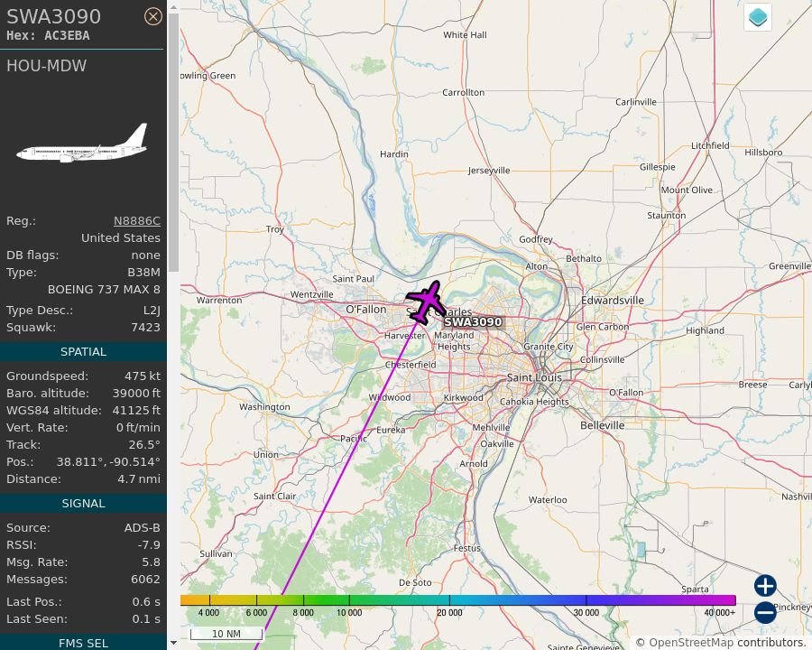Open the N8886C registration link
Image resolution: width=812 pixels, height=650 pixels.
click(137, 220)
